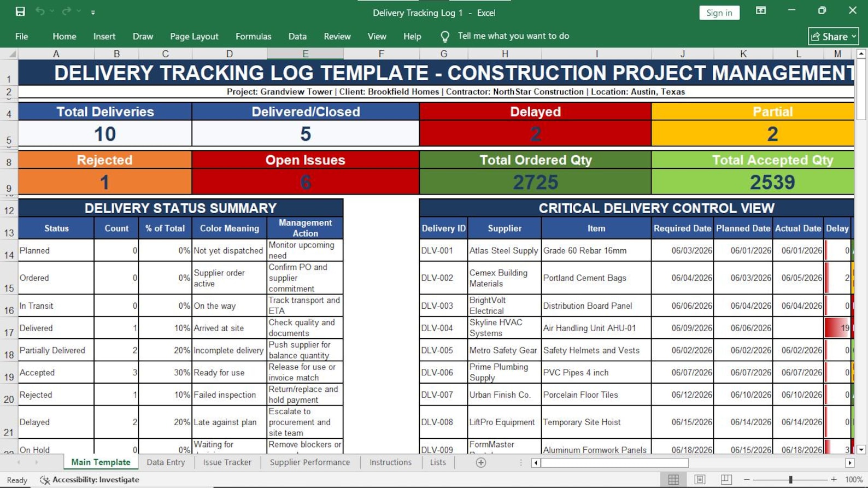Viewport: 868px width, 488px height.
Task: Click the Share button
Action: click(833, 36)
